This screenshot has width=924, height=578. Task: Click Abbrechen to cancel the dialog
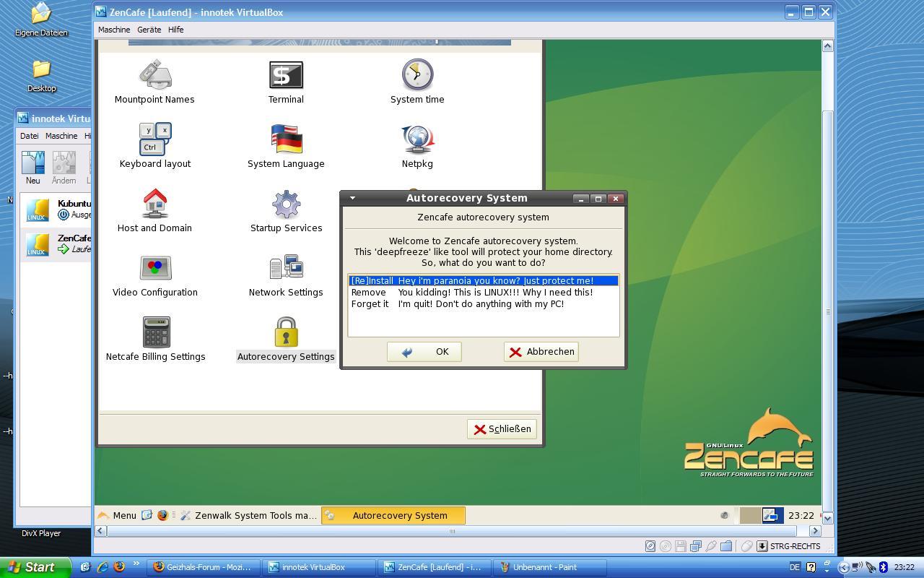pyautogui.click(x=541, y=352)
